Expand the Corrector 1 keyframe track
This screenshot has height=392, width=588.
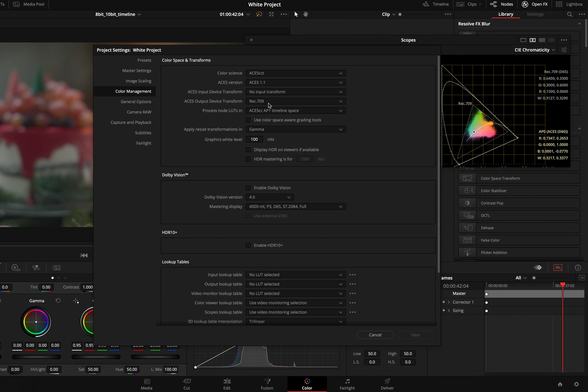point(449,302)
